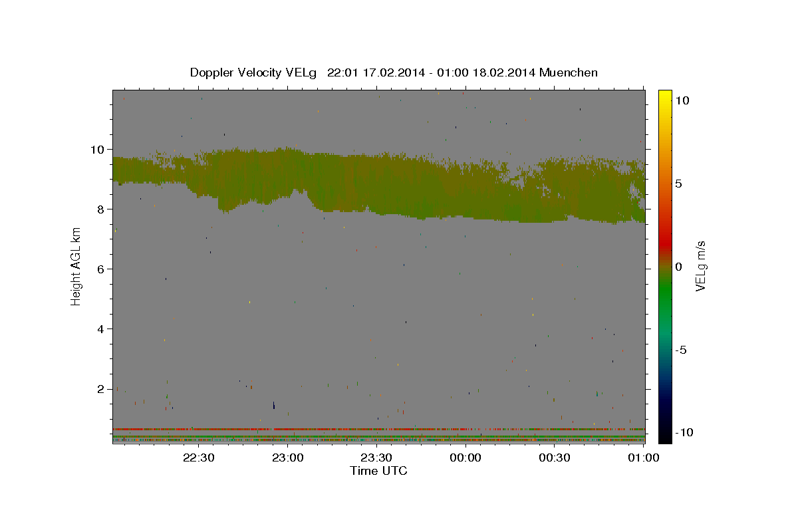Image resolution: width=798 pixels, height=532 pixels.
Task: Click the 'Muenchen' location in title
Action: pos(569,72)
